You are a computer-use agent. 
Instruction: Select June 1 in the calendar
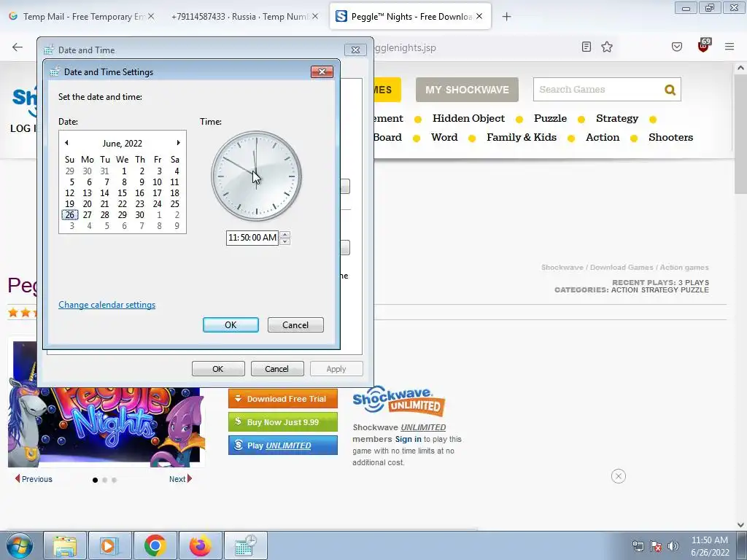[124, 171]
